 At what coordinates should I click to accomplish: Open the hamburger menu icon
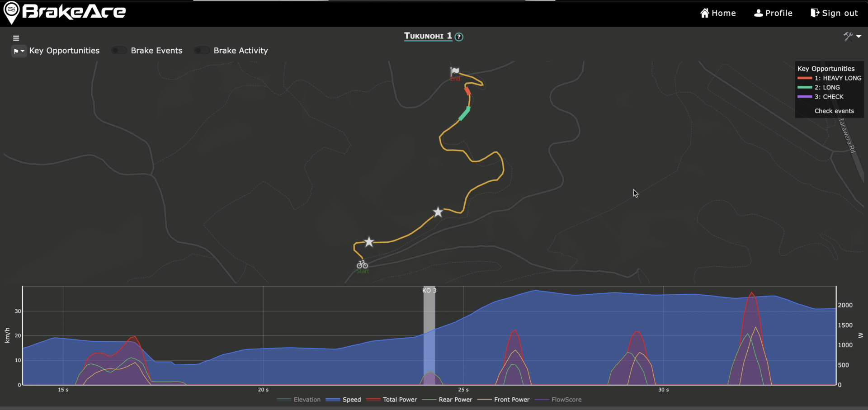click(16, 38)
